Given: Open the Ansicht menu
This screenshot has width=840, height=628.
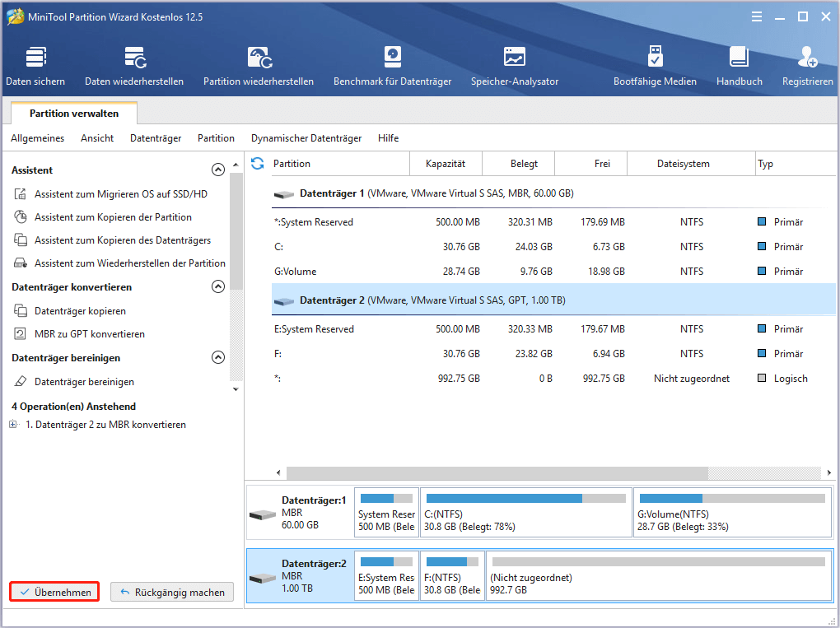Looking at the screenshot, I should pyautogui.click(x=97, y=138).
